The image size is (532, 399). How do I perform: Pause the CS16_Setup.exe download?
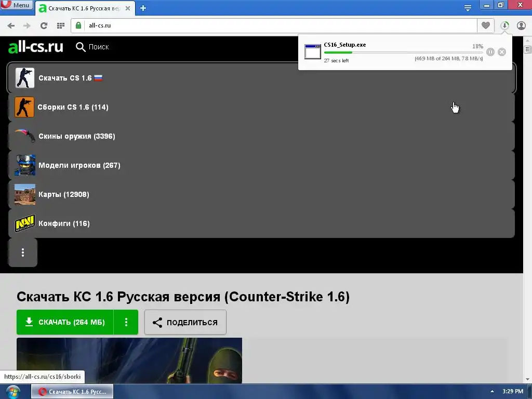(490, 52)
